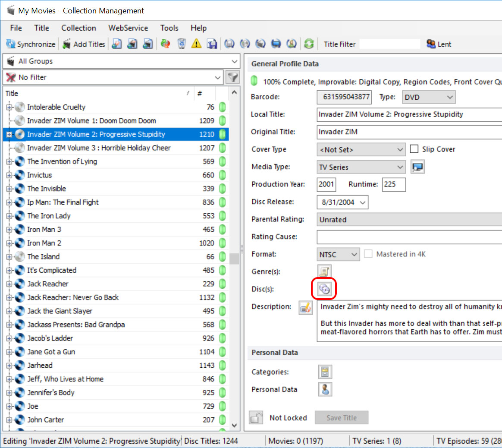
Task: Click the funnel filter icon beside No Filter
Action: point(233,77)
